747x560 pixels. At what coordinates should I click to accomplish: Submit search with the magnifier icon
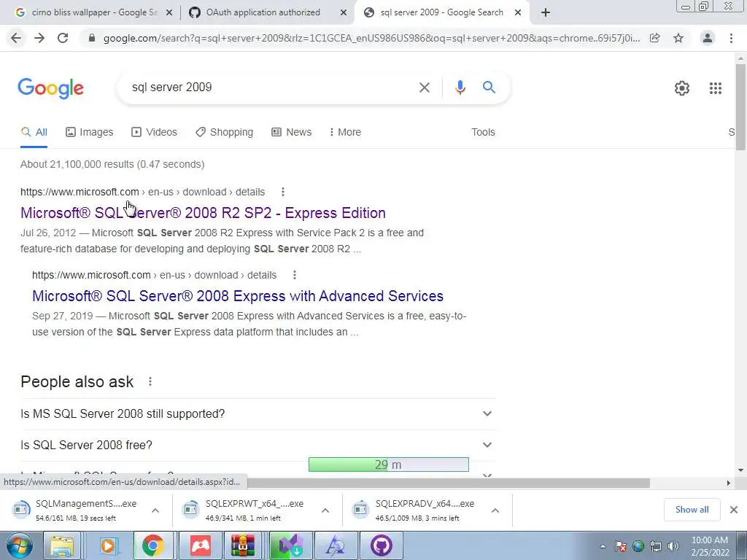(x=489, y=87)
